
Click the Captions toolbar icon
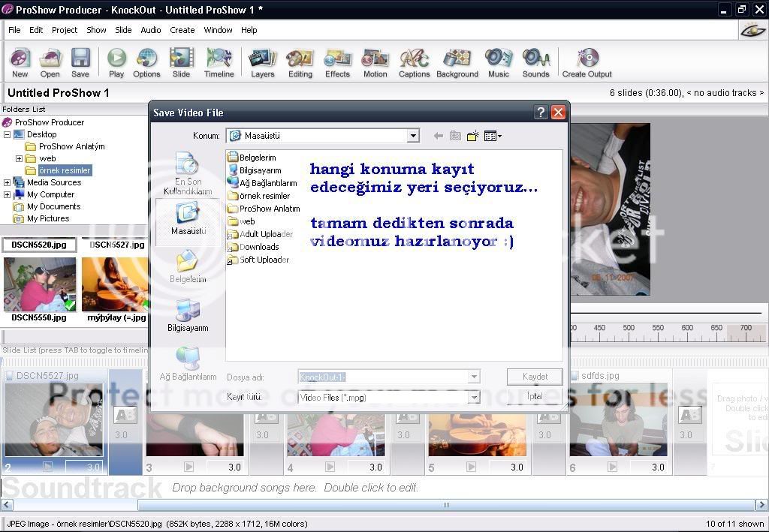[x=415, y=59]
